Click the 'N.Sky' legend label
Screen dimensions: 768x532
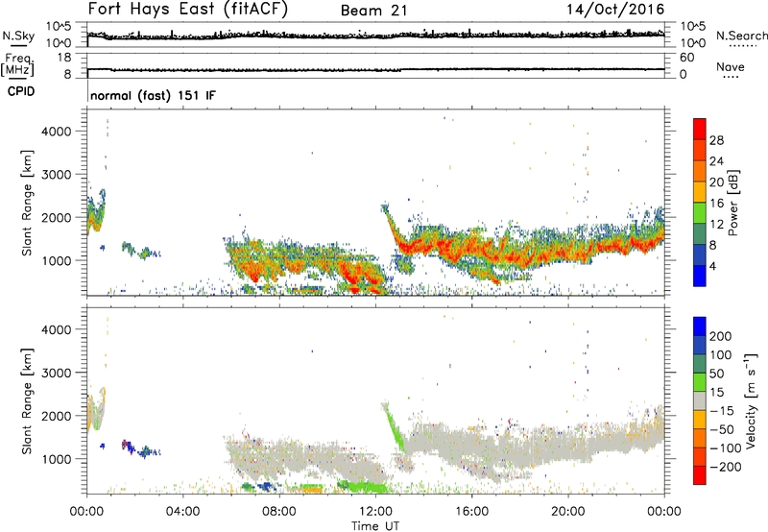[18, 36]
